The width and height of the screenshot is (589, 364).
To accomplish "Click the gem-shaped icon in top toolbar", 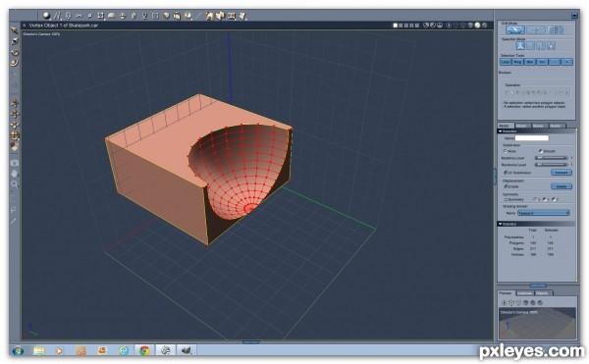I will click(166, 16).
